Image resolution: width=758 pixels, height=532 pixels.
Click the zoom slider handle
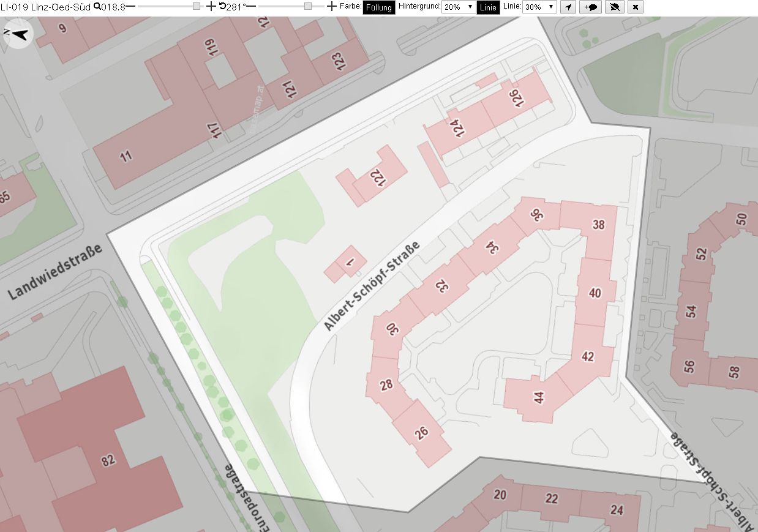[197, 6]
